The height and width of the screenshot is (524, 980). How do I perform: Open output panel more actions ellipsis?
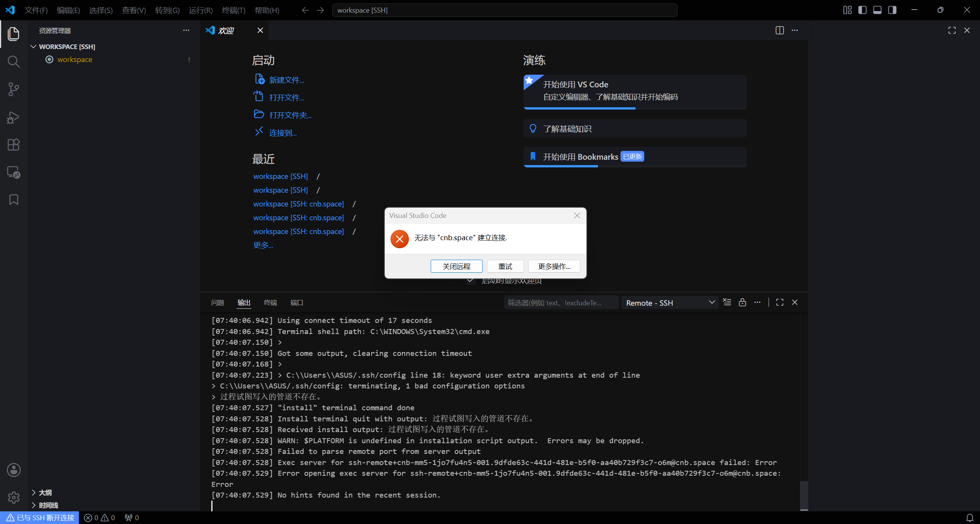[757, 302]
